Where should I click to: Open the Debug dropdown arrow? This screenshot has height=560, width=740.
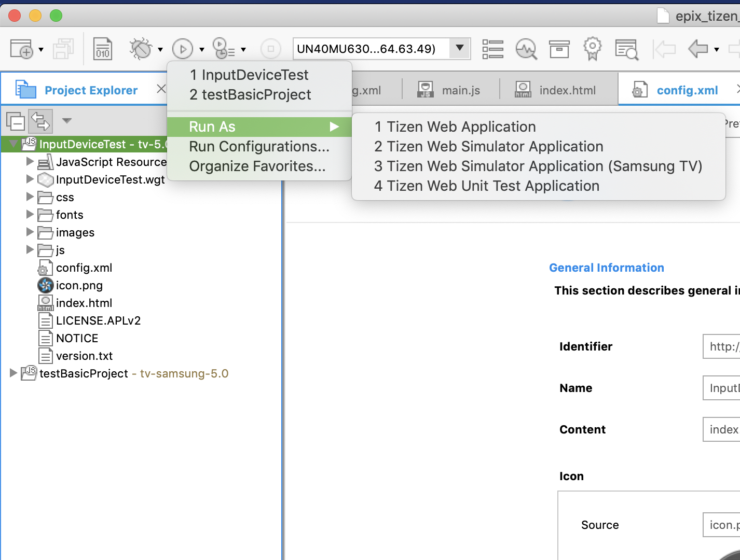coord(160,50)
